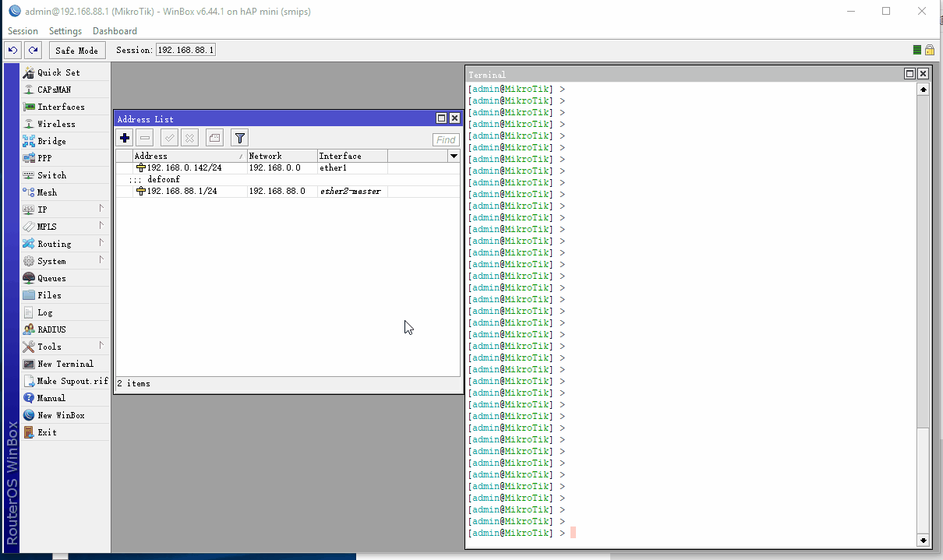Open the Wireless section

(x=55, y=123)
